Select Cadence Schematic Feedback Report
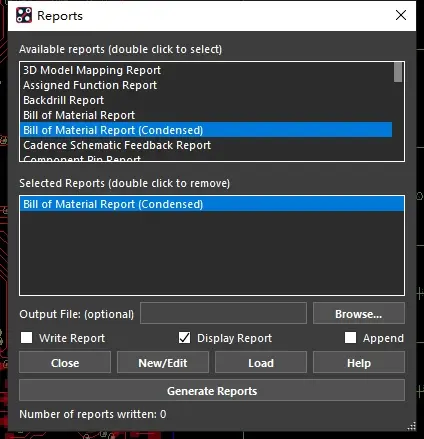The height and width of the screenshot is (439, 424). pos(117,145)
